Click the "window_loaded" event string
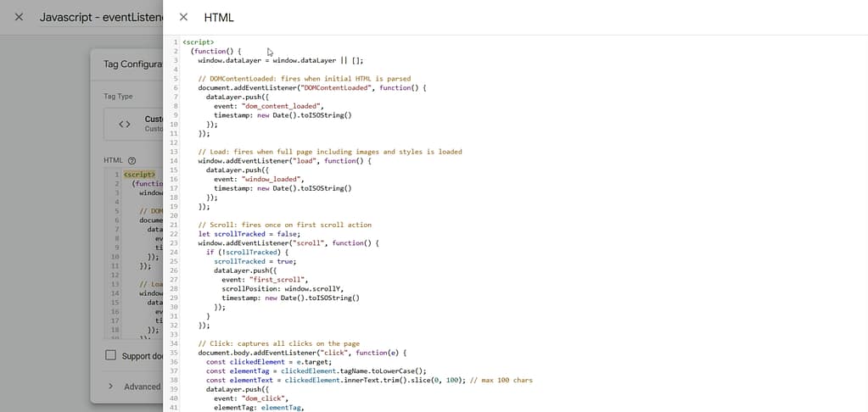 point(271,179)
